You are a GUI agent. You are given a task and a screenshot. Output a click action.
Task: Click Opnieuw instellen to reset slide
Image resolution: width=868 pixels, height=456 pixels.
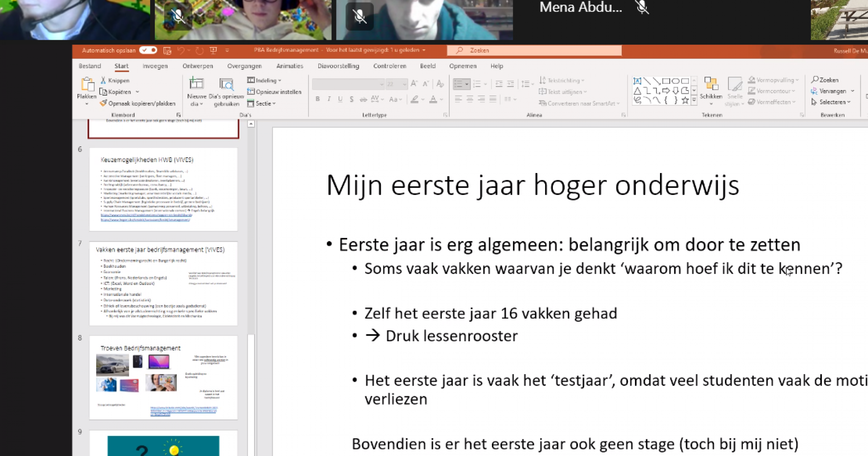coord(274,92)
